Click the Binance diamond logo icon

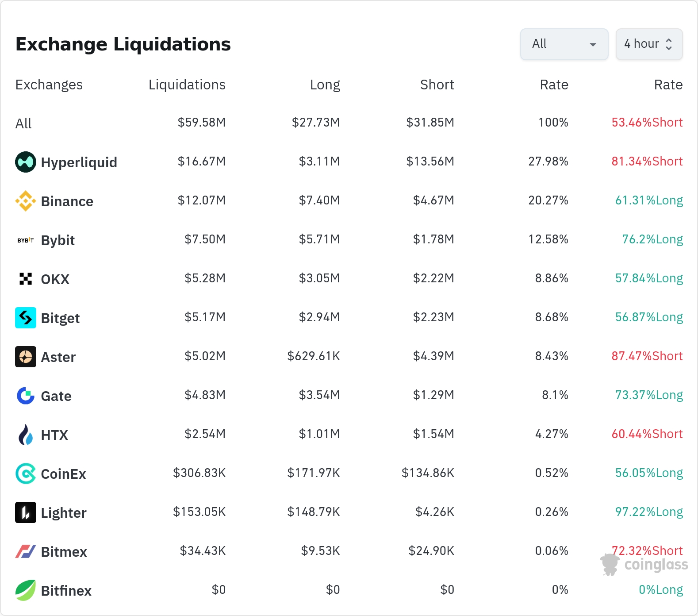tap(26, 201)
